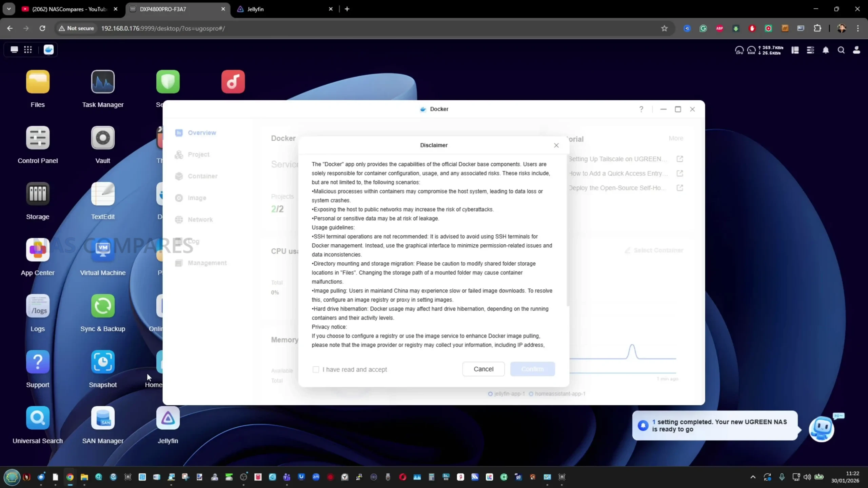Screen dimensions: 868x488
Task: Switch to NASCompares YouTube browser tab
Action: (x=70, y=9)
